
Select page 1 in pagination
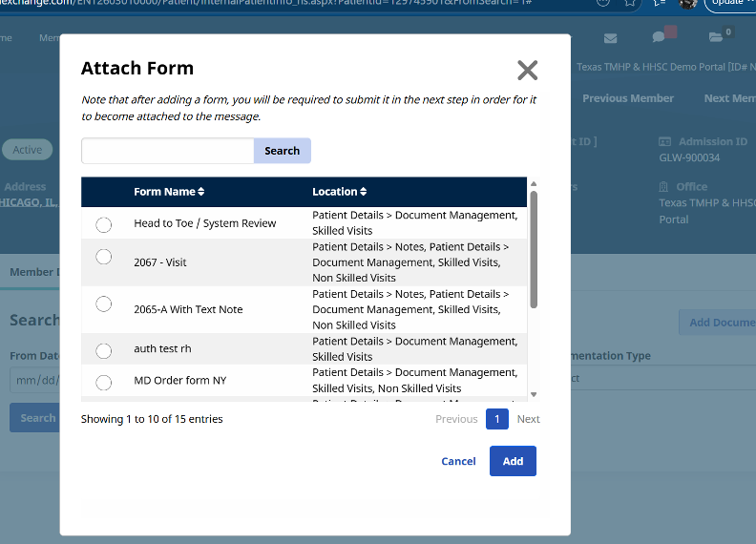click(497, 419)
